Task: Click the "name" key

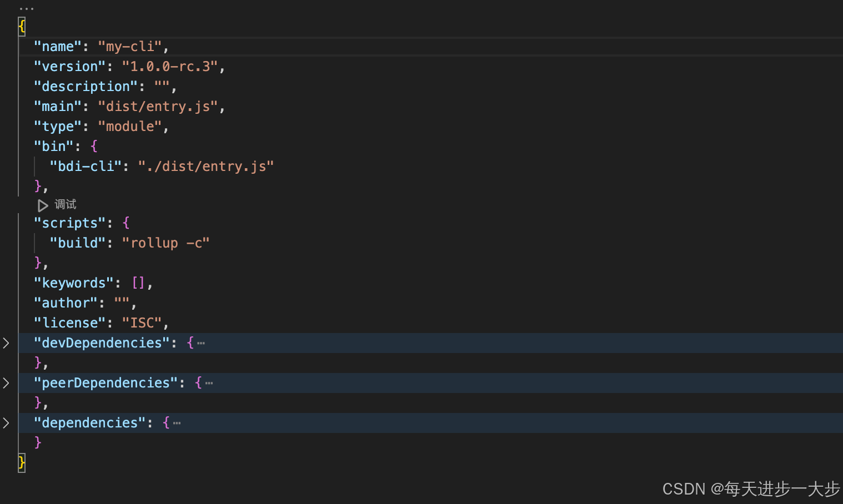Action: 58,47
